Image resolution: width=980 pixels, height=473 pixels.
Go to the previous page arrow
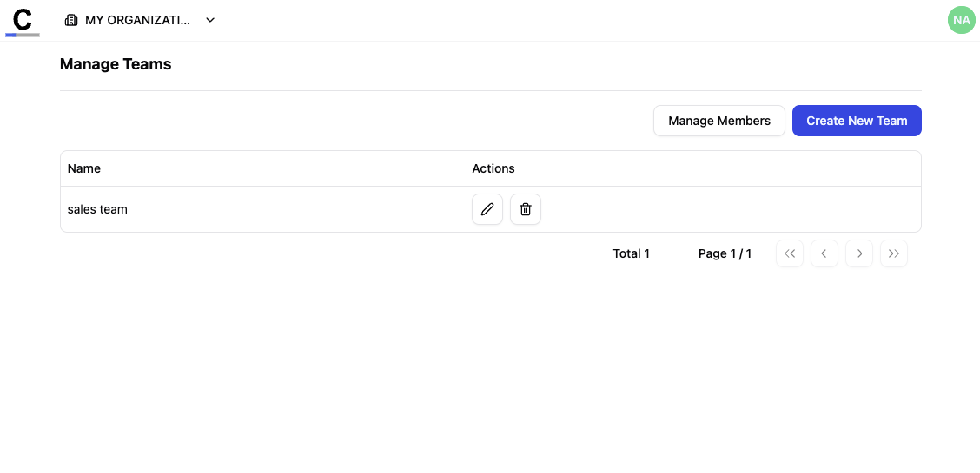click(x=824, y=253)
